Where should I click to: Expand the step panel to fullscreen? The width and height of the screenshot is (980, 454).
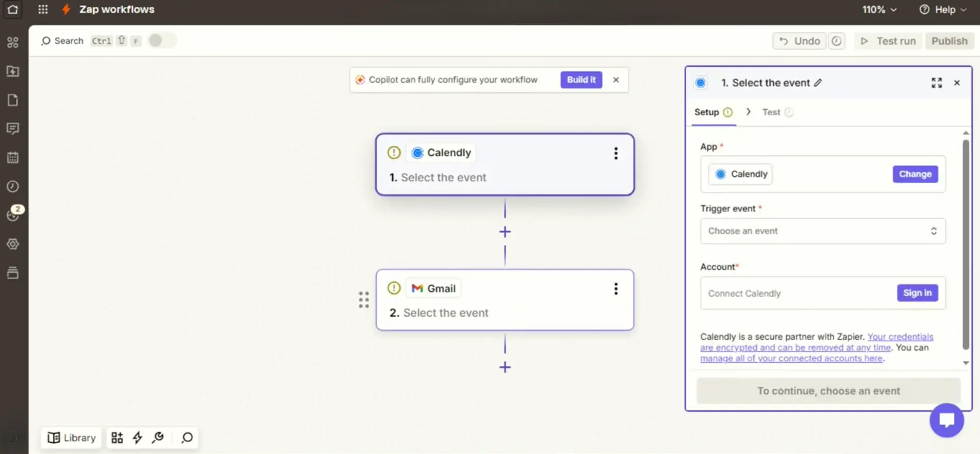pyautogui.click(x=936, y=82)
